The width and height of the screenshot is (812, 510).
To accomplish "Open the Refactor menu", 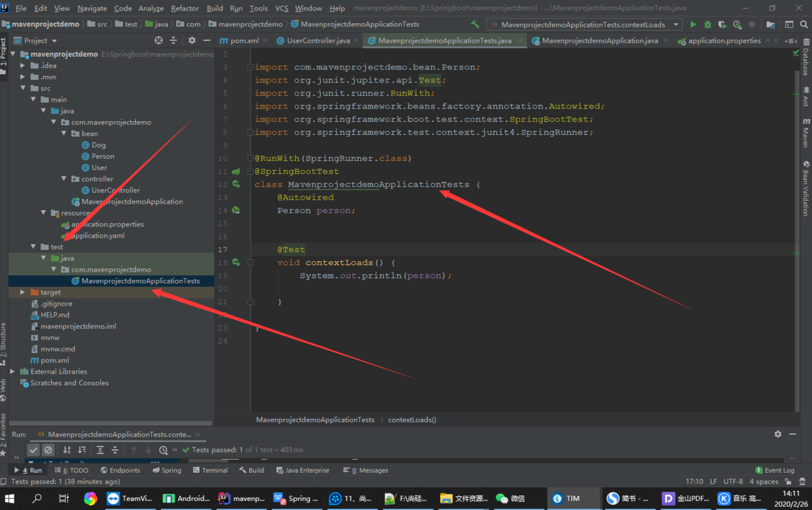I will click(x=185, y=8).
